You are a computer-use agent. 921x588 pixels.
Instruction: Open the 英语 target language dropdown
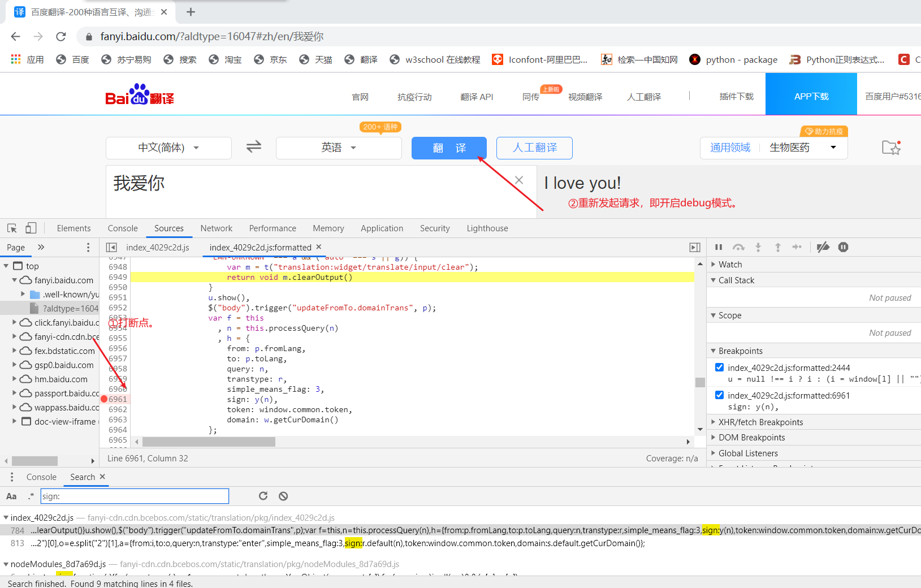click(x=339, y=148)
